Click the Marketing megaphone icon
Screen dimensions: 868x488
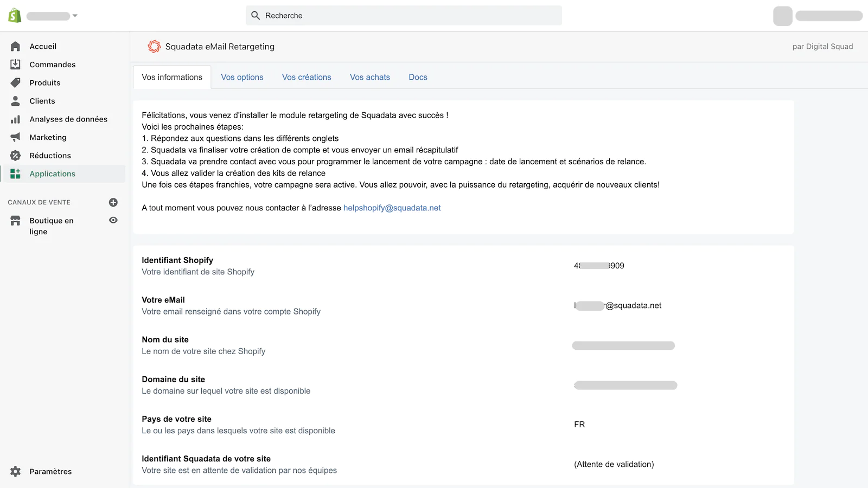coord(15,137)
